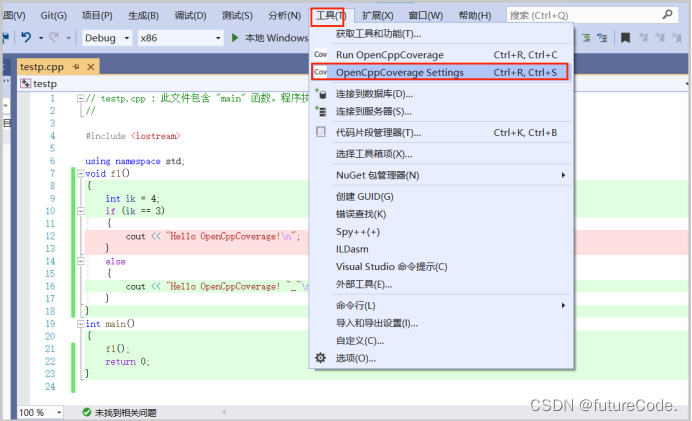
Task: Collapse the if block at line 10
Action: pos(81,211)
